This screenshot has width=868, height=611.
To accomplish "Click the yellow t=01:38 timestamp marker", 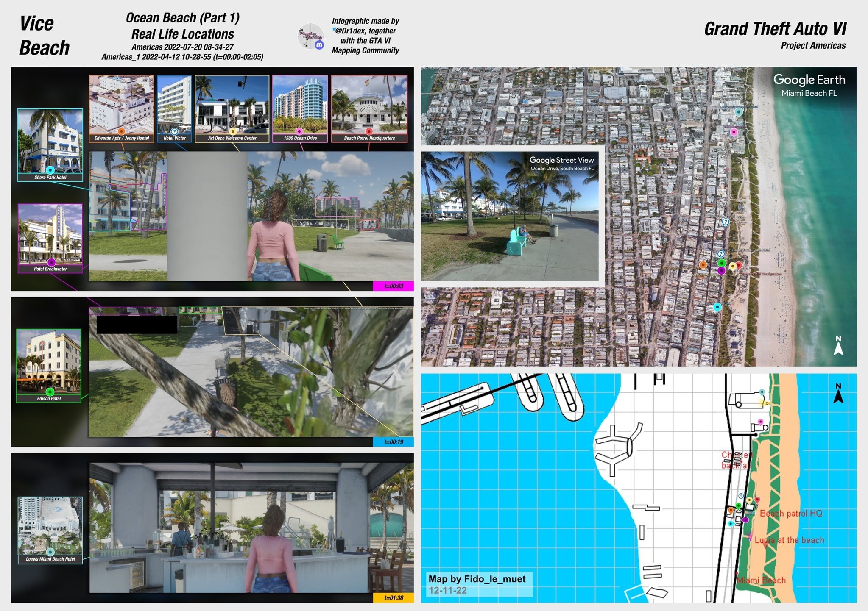I will 393,597.
